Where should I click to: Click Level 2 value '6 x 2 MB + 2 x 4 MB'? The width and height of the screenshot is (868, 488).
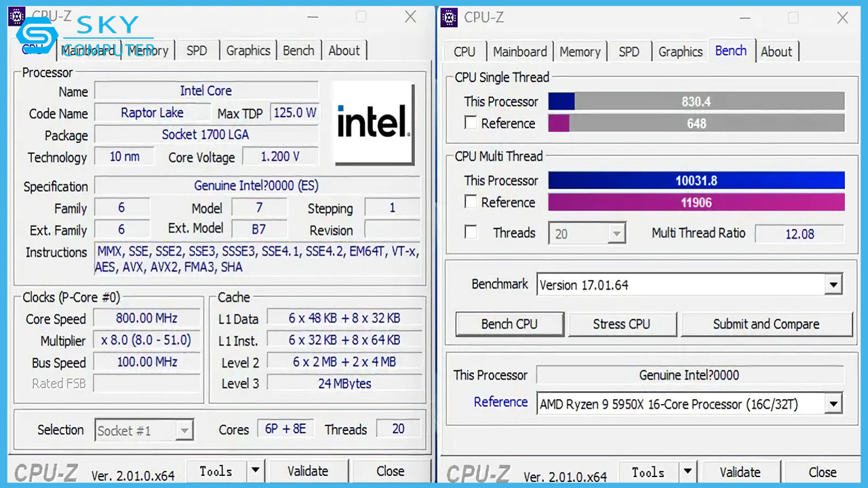(x=344, y=362)
